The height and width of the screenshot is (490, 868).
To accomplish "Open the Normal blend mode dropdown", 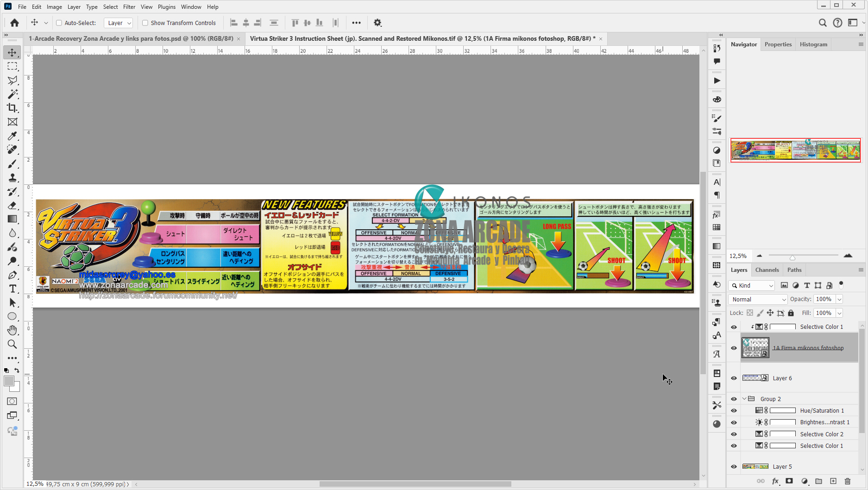I will pyautogui.click(x=758, y=299).
